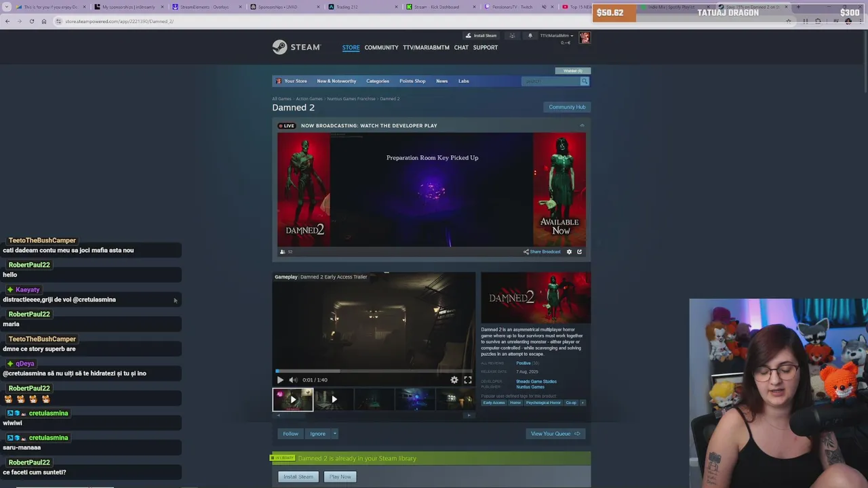Open the Labs store link
This screenshot has width=868, height=488.
pyautogui.click(x=464, y=81)
